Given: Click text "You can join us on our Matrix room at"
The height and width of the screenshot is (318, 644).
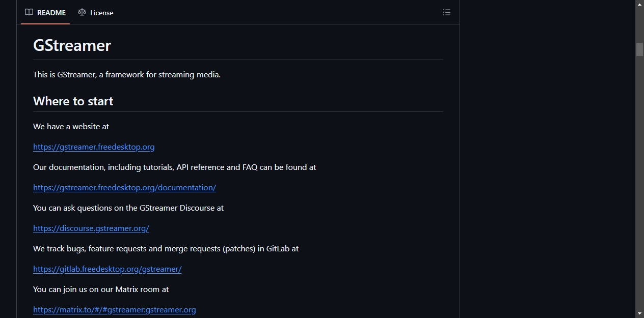Looking at the screenshot, I should (101, 290).
